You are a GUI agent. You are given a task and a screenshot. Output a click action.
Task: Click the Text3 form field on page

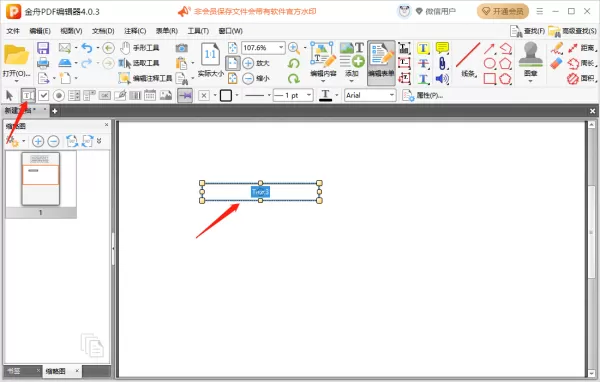[x=261, y=192]
